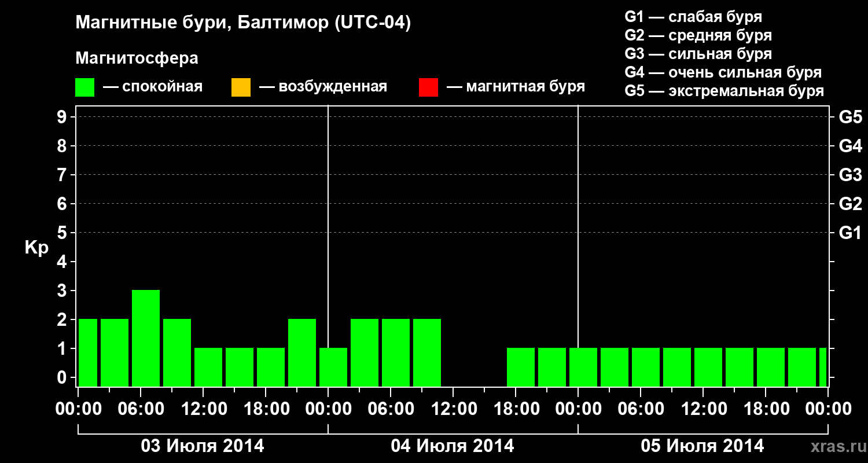Click the chart title 'Магнитные бури, Балтимор (UTC-04)'
This screenshot has width=868, height=463.
click(243, 23)
